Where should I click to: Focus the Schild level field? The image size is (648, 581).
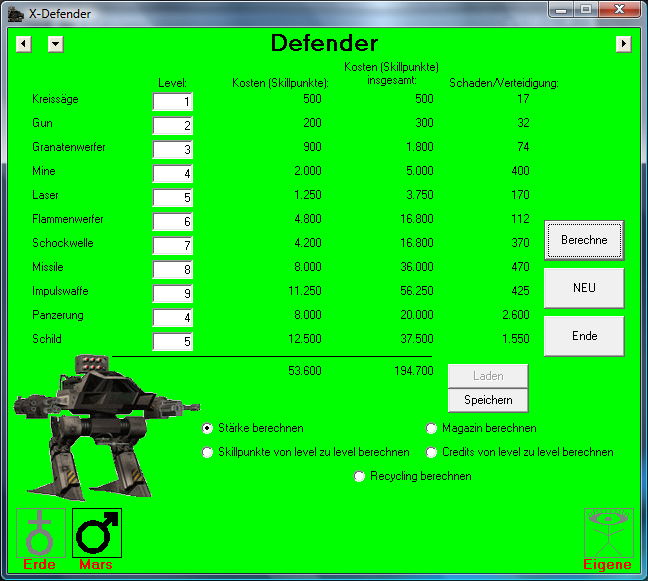coord(172,341)
